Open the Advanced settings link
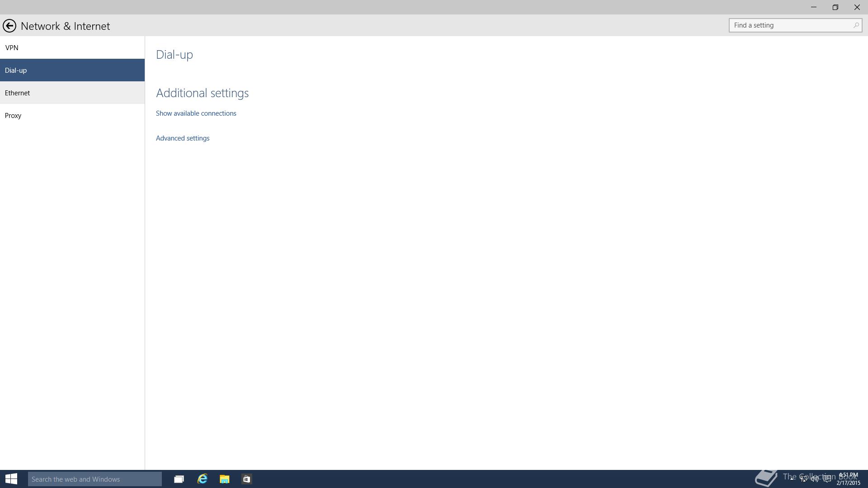 [182, 138]
